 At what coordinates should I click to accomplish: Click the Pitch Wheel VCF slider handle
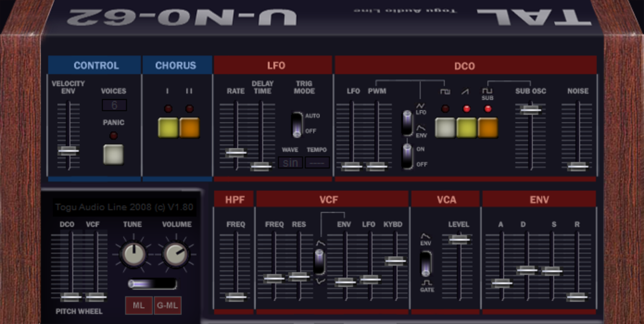(96, 296)
